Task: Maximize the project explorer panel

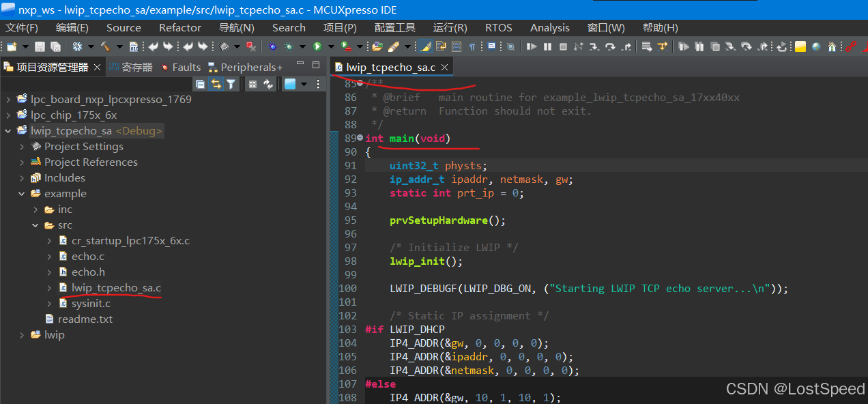Action: [x=316, y=66]
